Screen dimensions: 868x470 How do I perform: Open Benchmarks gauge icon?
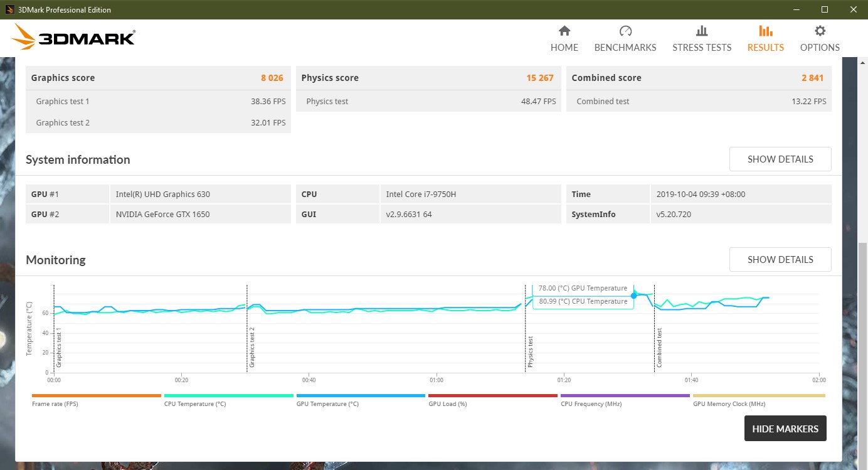click(x=625, y=31)
